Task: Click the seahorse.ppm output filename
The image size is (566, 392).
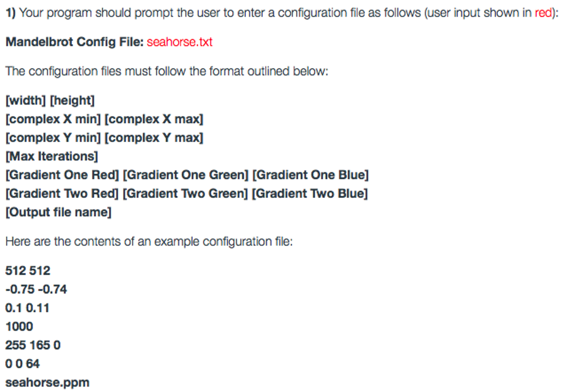Action: (x=48, y=383)
